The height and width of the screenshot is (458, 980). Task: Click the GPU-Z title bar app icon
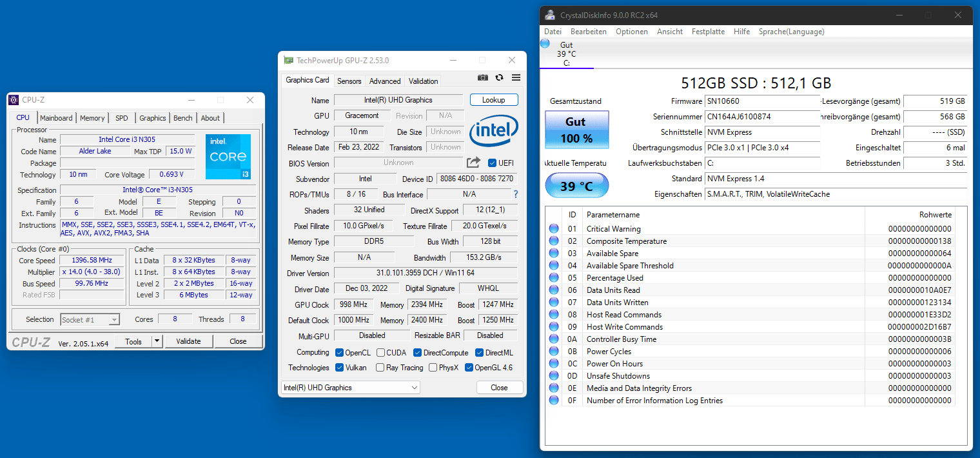[x=289, y=61]
